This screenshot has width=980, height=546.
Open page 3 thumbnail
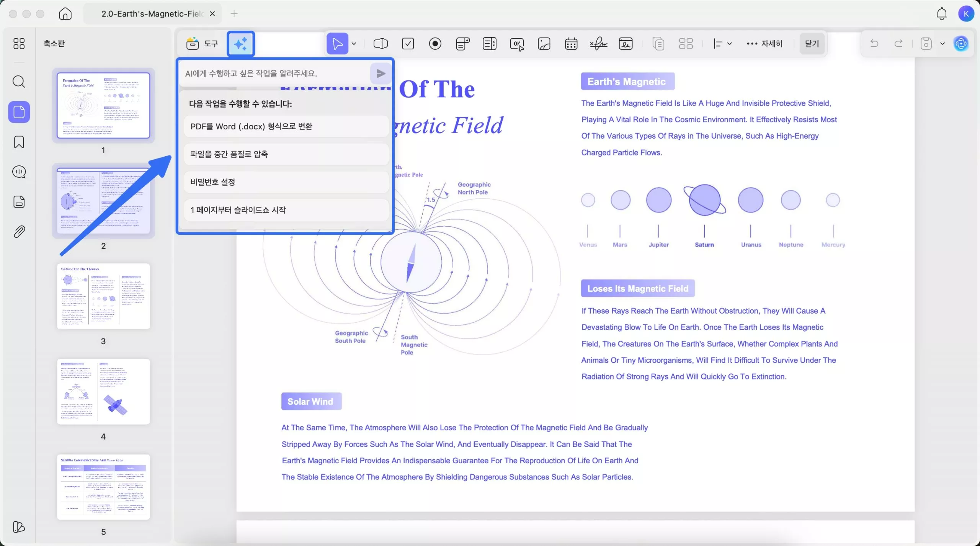click(x=103, y=296)
